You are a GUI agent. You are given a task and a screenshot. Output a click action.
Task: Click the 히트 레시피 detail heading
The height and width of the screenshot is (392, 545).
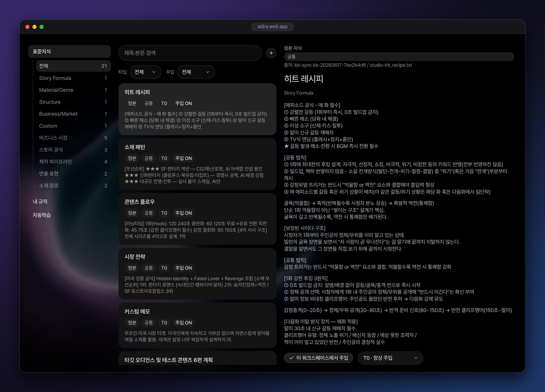point(304,79)
